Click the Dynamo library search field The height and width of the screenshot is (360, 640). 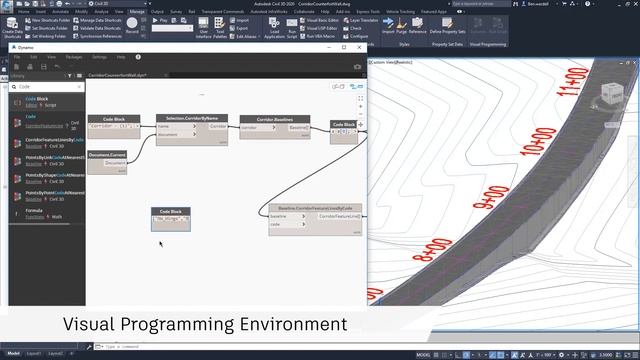(x=47, y=87)
